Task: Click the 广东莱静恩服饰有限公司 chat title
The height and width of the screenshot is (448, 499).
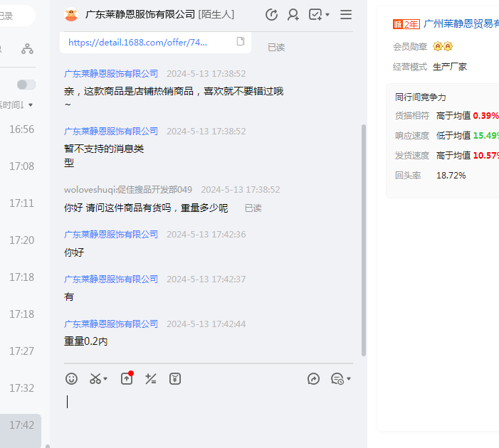Action: pos(140,15)
